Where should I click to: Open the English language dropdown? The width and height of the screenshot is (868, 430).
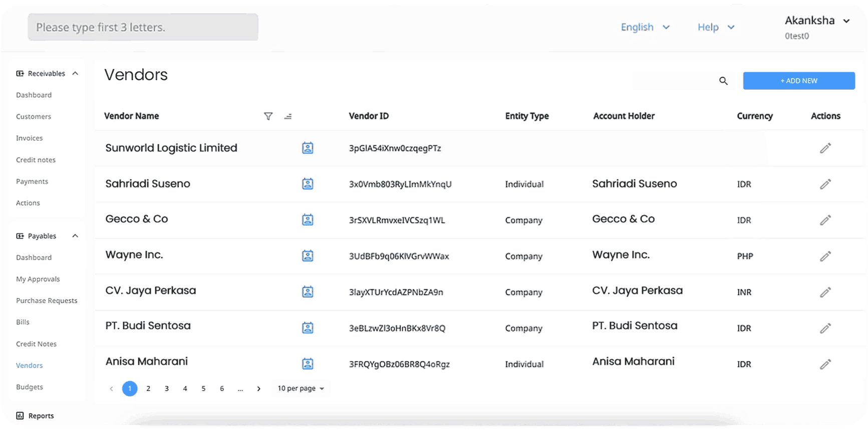(645, 27)
